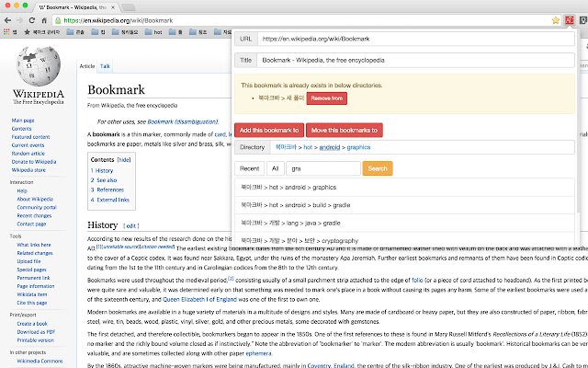Click the browser forward arrow
588x368 pixels.
tap(19, 20)
